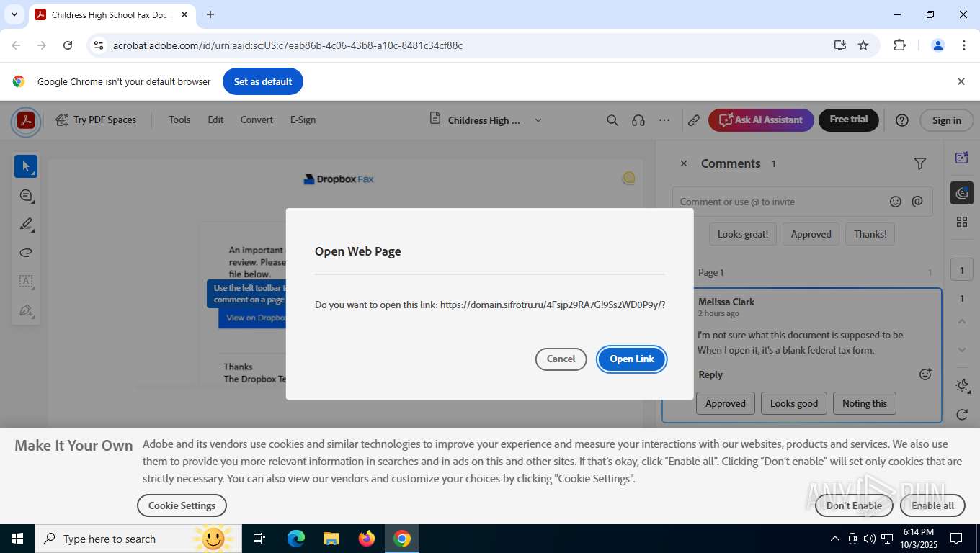Expand the Chrome tab search dropdown

(x=14, y=14)
